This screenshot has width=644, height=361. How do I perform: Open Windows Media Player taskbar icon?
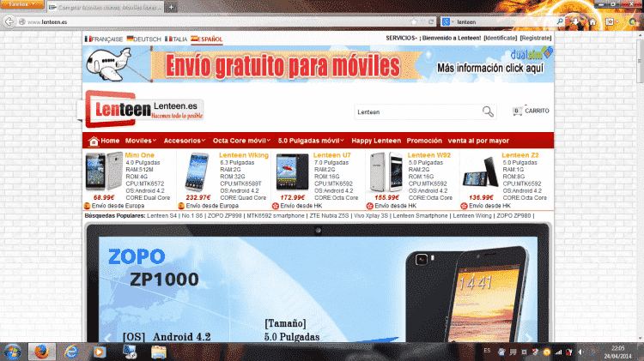(x=99, y=352)
